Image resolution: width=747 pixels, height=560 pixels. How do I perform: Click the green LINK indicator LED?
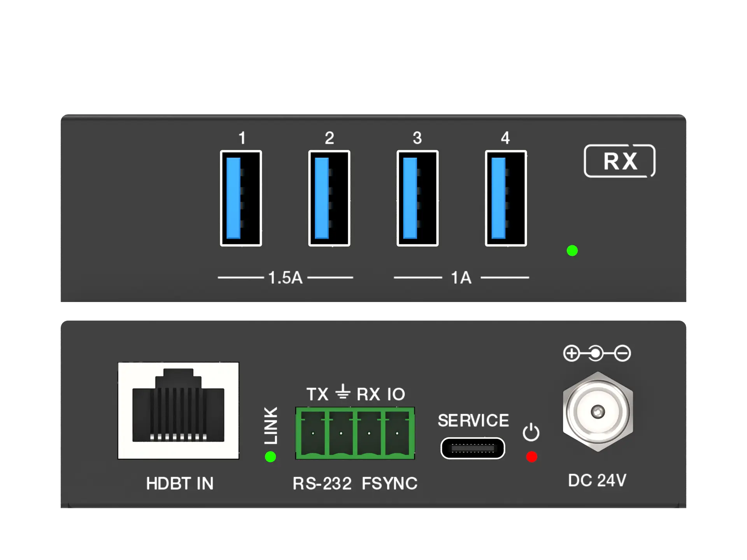coord(270,456)
